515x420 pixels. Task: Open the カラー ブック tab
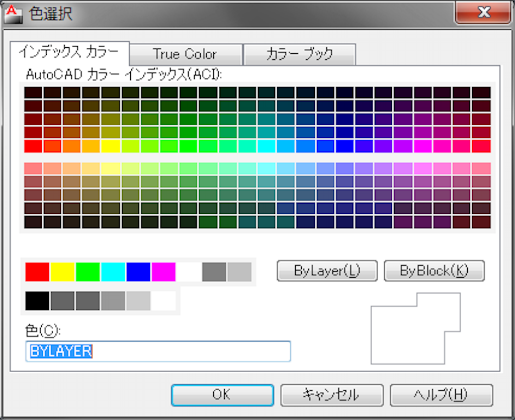tap(300, 54)
